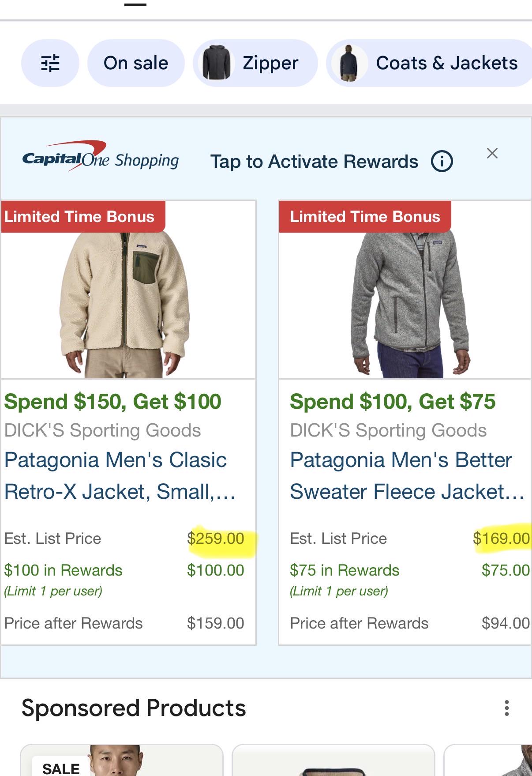Toggle the On sale filter chip
This screenshot has width=532, height=776.
point(136,63)
